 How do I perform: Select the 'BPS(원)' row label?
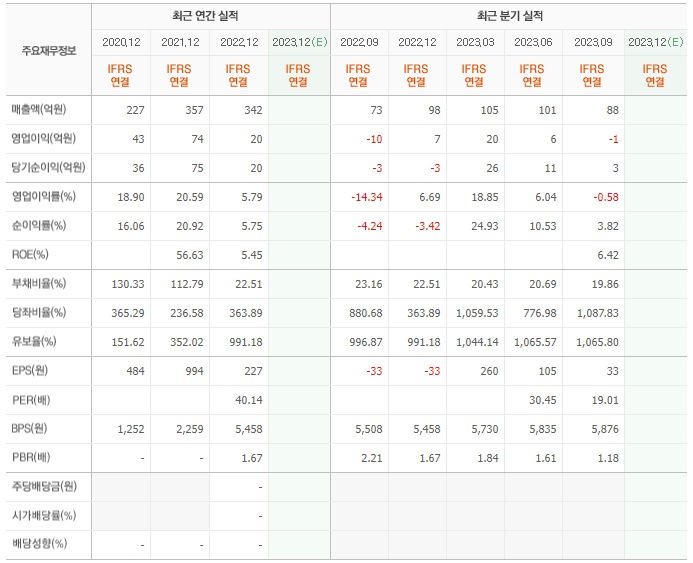pyautogui.click(x=29, y=428)
